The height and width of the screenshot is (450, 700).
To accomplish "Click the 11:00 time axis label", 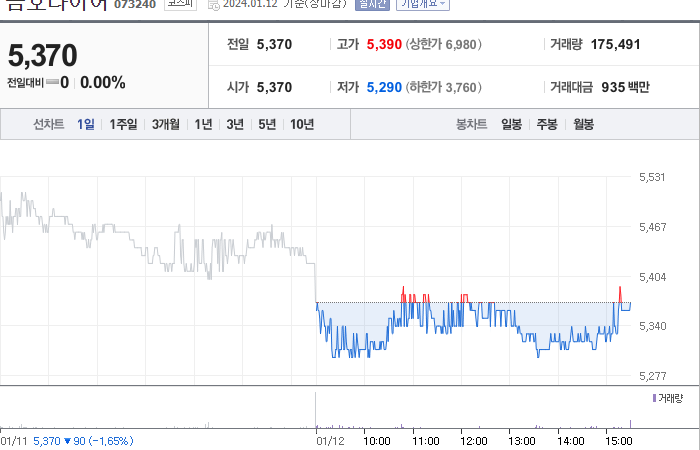I will click(425, 441).
